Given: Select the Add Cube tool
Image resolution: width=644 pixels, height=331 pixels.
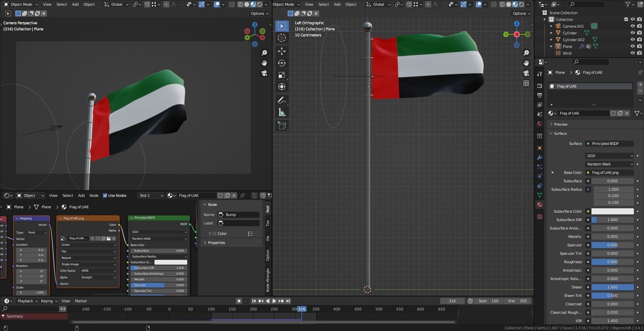Looking at the screenshot, I should 282,125.
